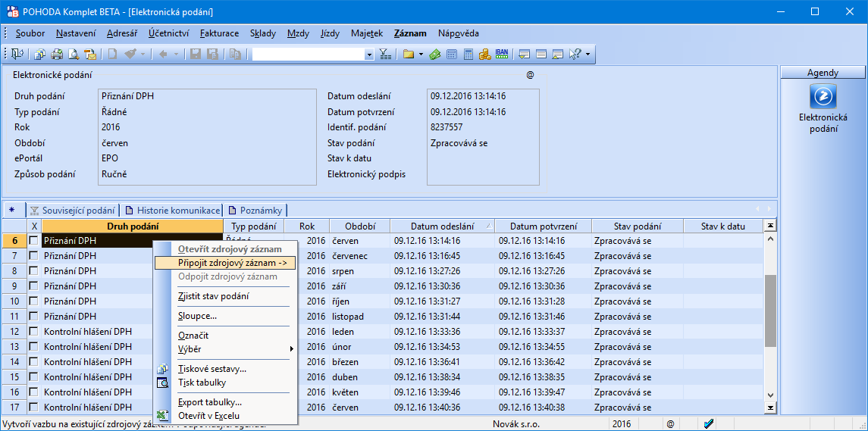
Task: Click the greyed back arrow icon
Action: click(x=163, y=54)
